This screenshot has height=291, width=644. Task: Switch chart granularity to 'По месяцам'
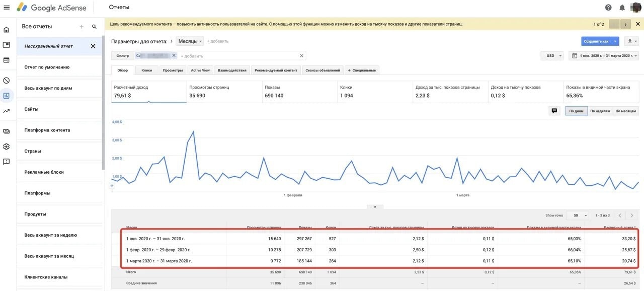click(626, 111)
